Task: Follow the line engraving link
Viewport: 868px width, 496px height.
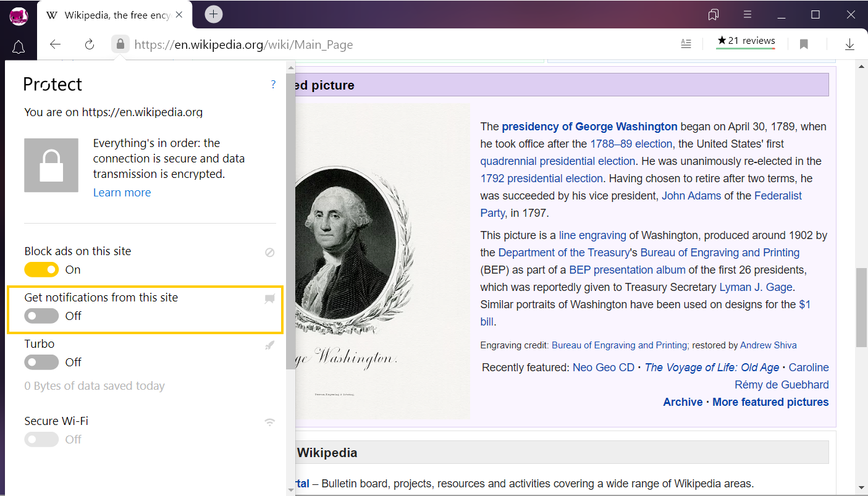Action: [x=592, y=235]
